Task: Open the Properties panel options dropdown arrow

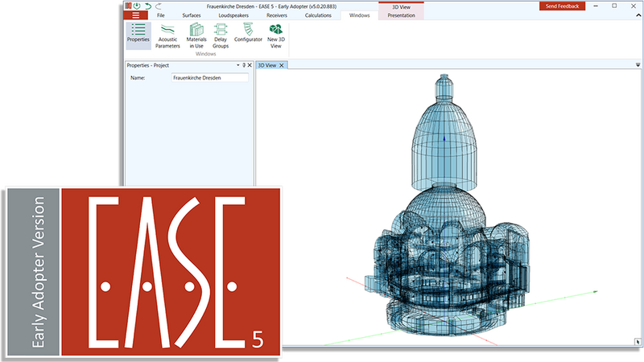Action: [237, 65]
